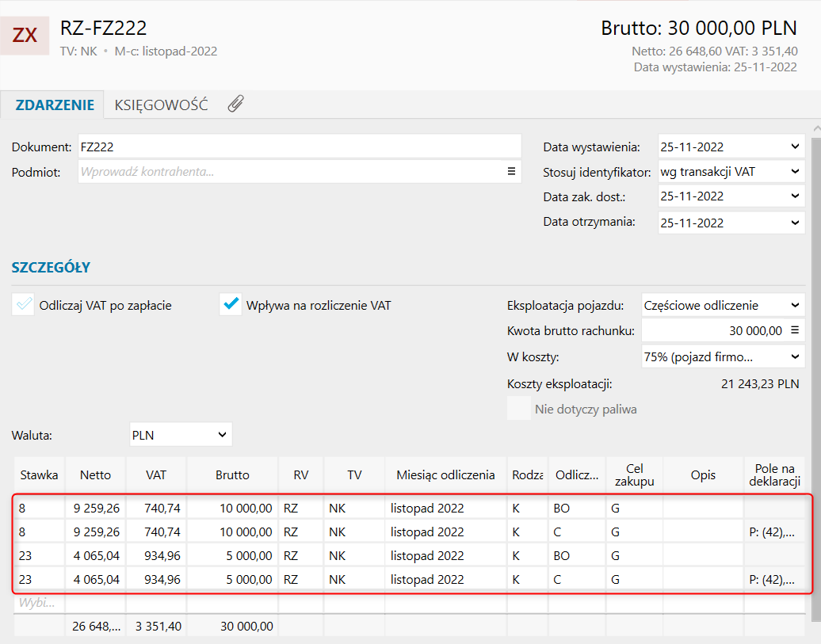Expand Data otrzymania date dropdown
Image resolution: width=821 pixels, height=644 pixels.
coord(795,223)
